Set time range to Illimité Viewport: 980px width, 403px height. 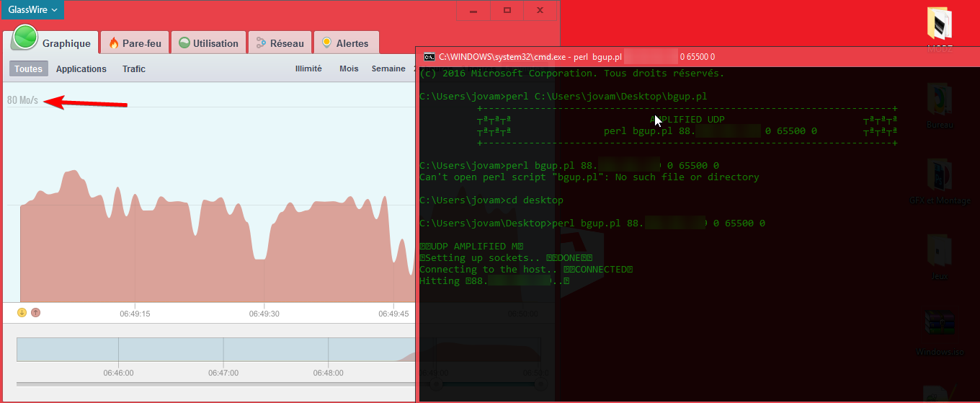308,69
